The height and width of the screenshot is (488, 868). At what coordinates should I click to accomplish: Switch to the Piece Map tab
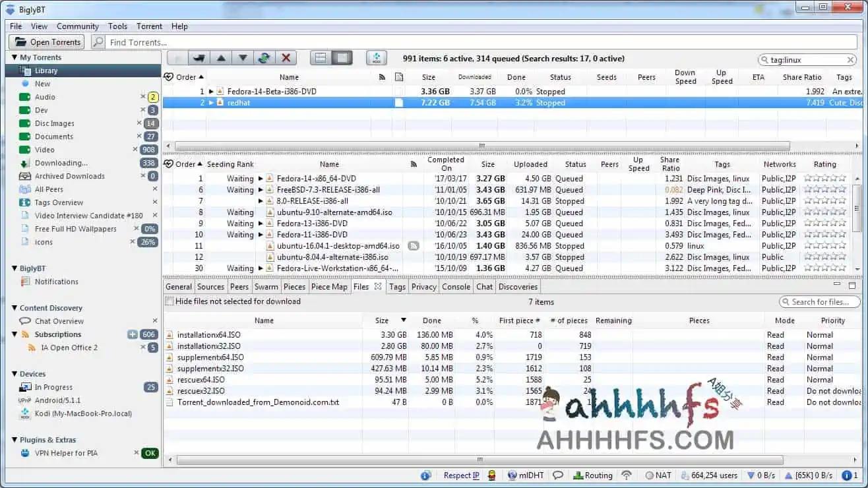[329, 287]
